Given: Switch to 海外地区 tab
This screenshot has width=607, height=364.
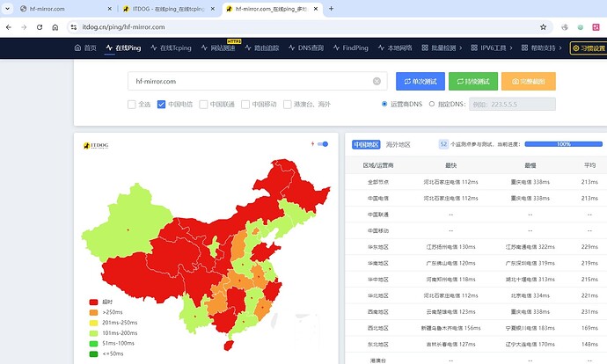Looking at the screenshot, I should pos(398,145).
